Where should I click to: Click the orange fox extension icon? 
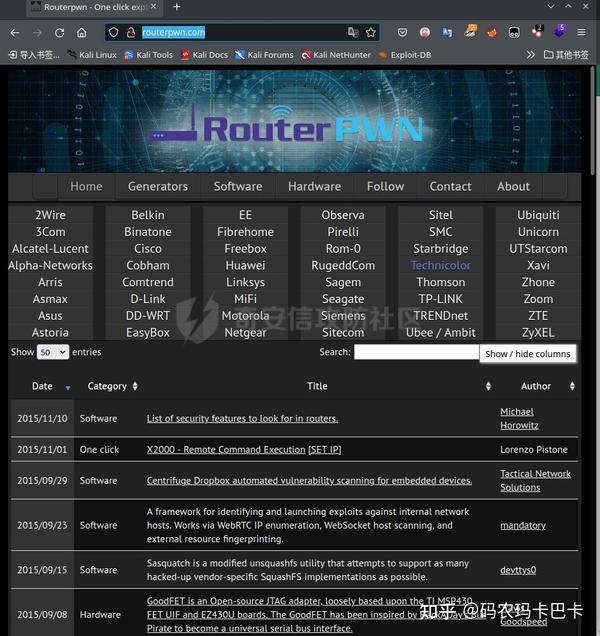click(x=492, y=32)
